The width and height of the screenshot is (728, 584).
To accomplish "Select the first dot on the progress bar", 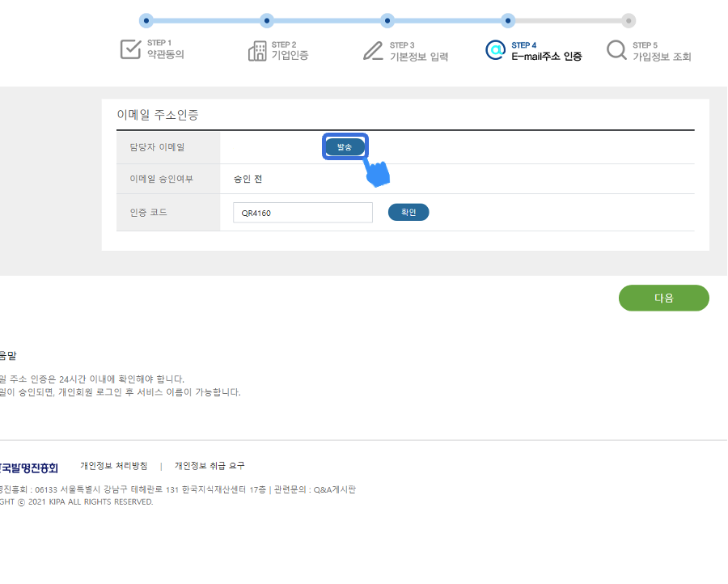I will point(146,20).
